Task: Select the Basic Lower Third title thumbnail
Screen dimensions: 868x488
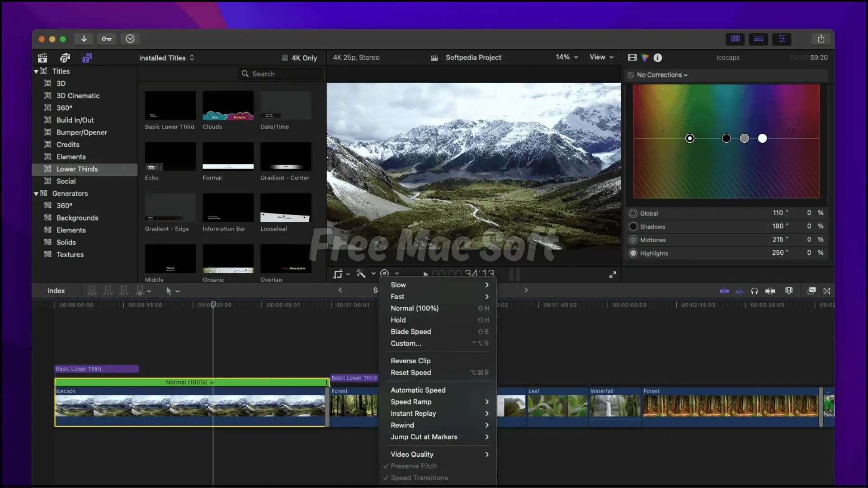Action: 170,105
